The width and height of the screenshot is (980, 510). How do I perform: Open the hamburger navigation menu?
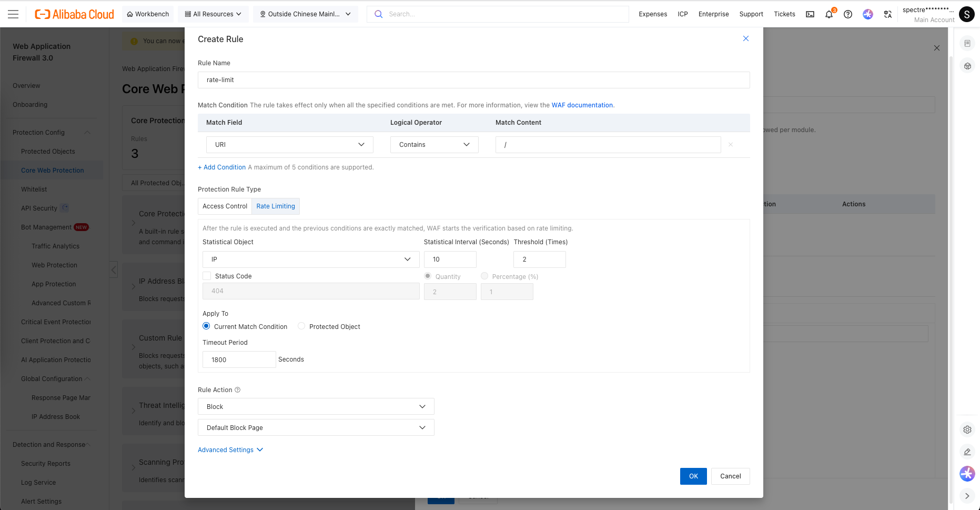pos(13,14)
